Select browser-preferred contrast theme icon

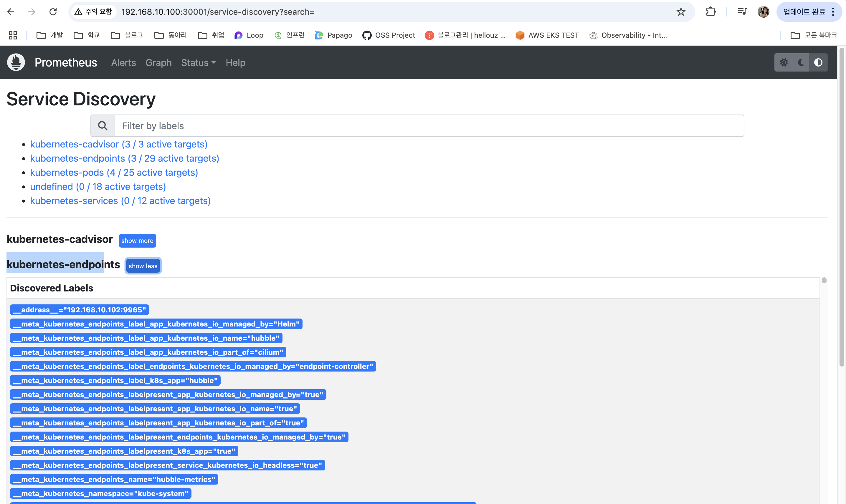click(x=818, y=62)
